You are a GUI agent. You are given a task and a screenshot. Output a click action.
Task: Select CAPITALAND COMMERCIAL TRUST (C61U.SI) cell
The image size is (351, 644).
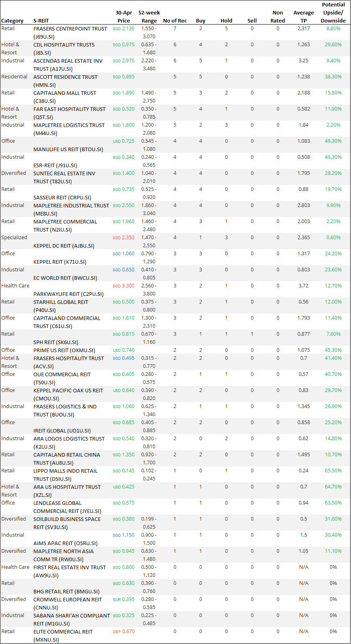(x=67, y=322)
